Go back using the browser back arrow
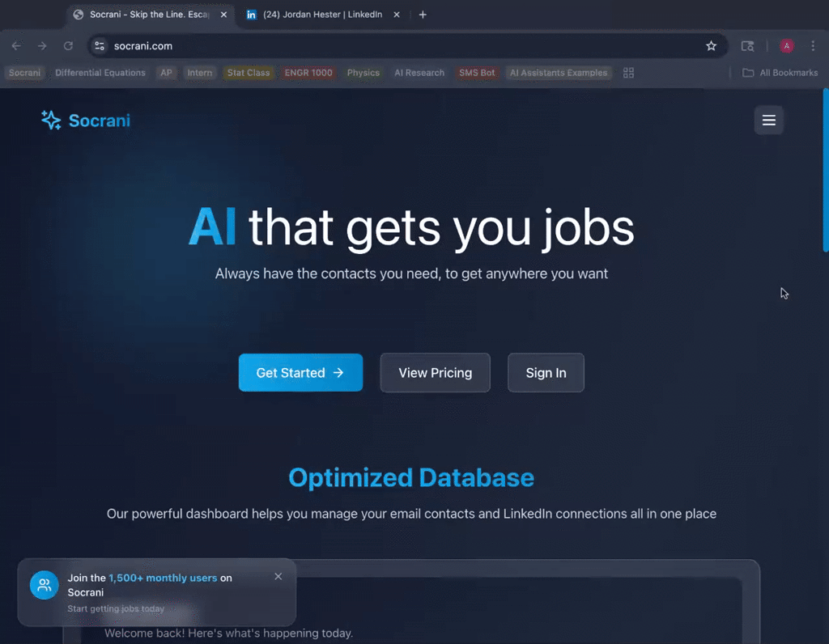This screenshot has width=829, height=644. 16,46
